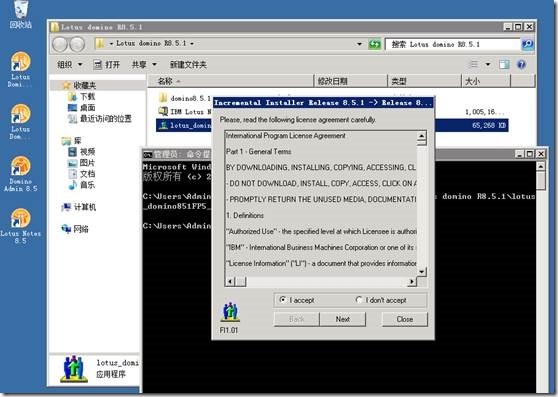558x397 pixels.
Task: Minimize the Lotus domino R8.5.1 Explorer window
Action: tap(508, 27)
